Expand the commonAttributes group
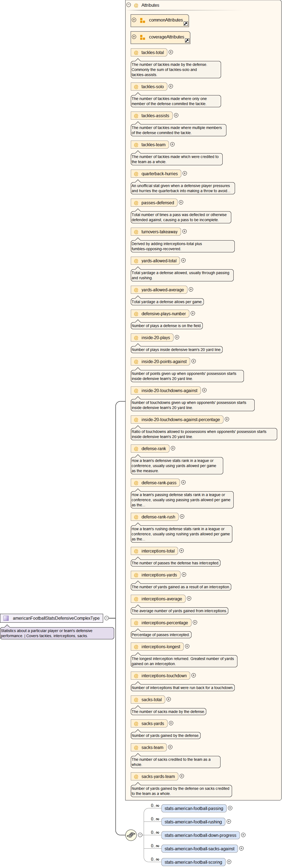Viewport: 282px width, 868px height. [x=134, y=20]
